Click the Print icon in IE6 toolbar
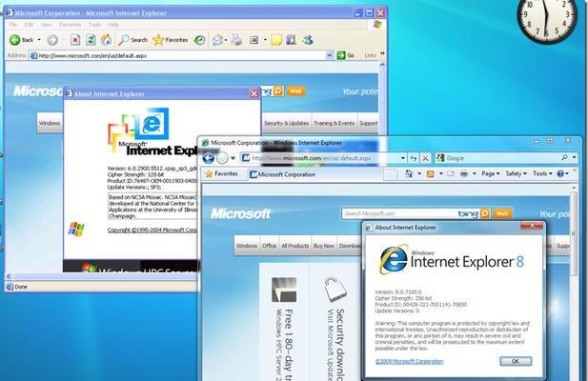 236,40
